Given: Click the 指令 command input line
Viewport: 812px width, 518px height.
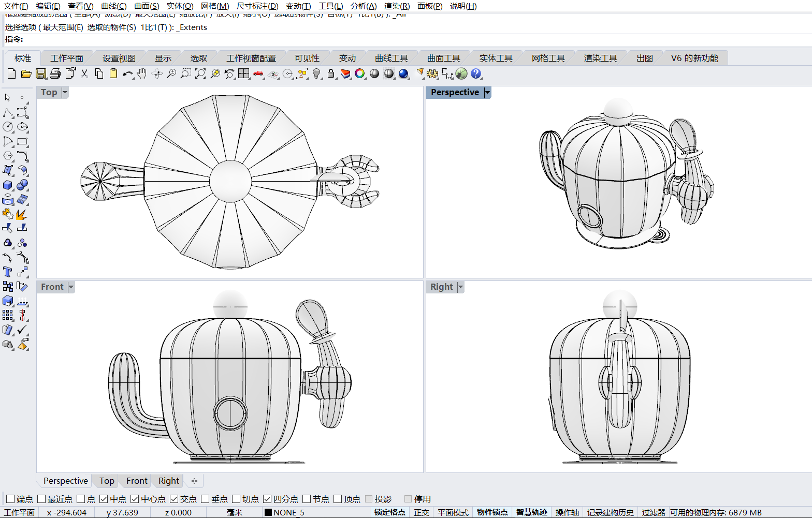Looking at the screenshot, I should (x=406, y=39).
